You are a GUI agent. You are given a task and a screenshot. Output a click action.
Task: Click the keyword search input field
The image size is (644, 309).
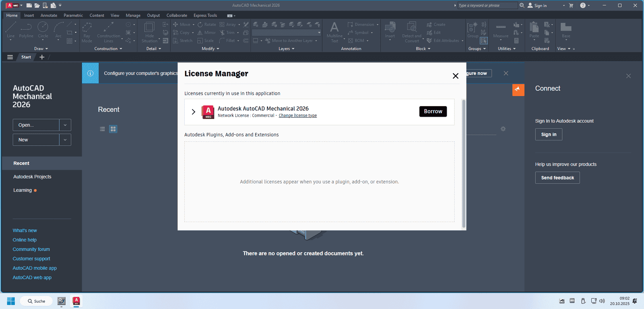(487, 6)
